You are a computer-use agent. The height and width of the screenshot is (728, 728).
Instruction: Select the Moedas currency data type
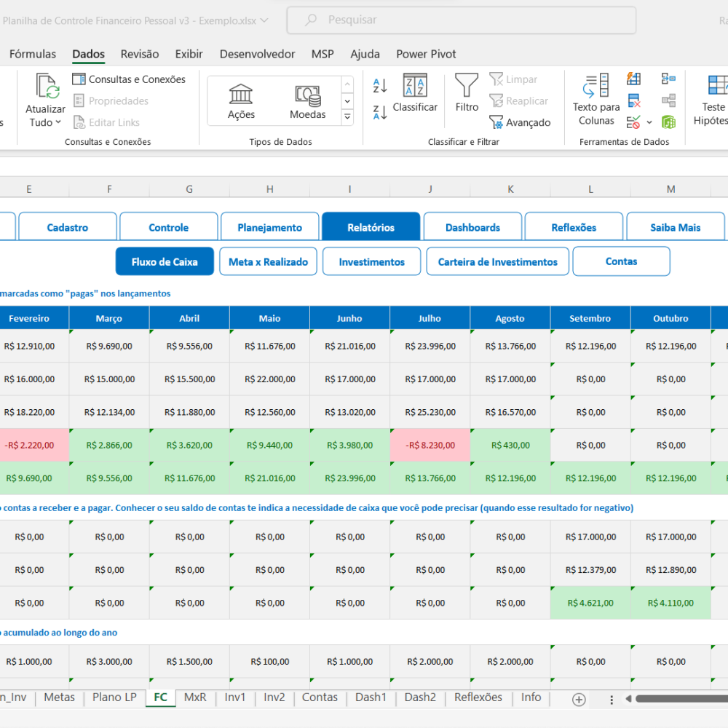(x=307, y=102)
